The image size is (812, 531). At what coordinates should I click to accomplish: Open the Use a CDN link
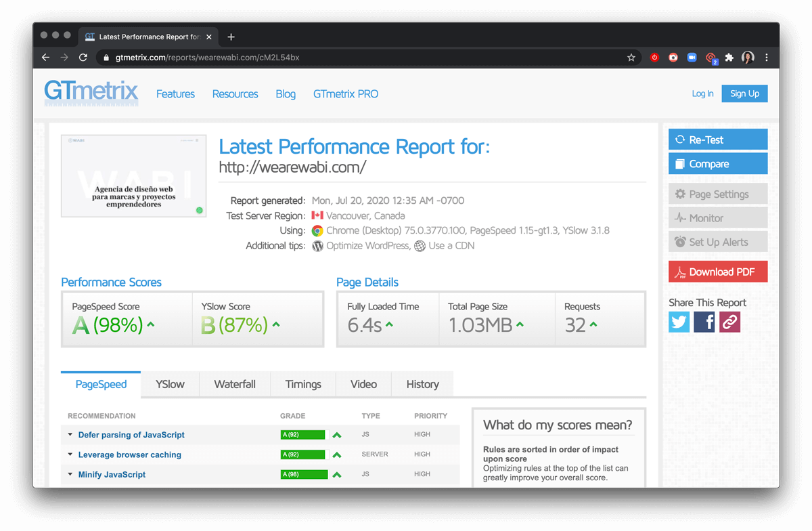point(451,246)
